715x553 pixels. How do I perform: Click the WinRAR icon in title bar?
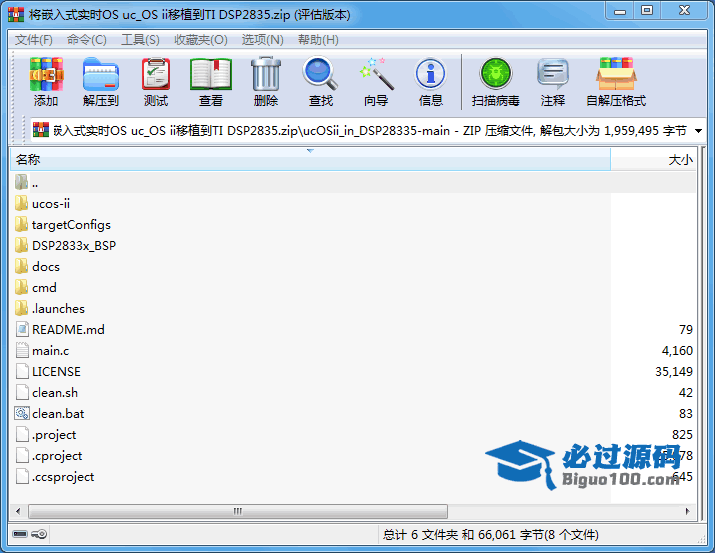[16, 14]
